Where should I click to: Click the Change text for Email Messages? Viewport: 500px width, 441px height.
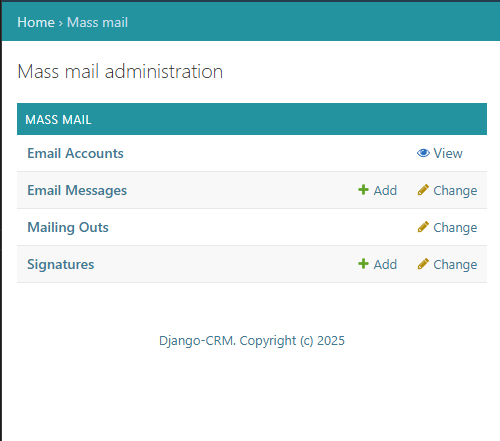click(455, 191)
